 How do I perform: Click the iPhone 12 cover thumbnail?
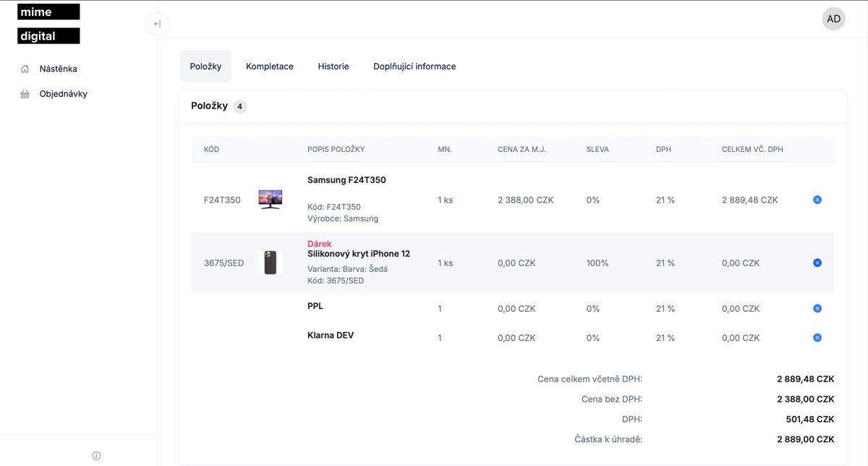pos(270,263)
